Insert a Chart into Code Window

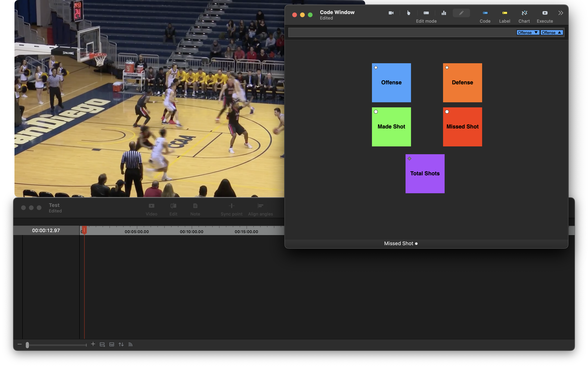[524, 17]
